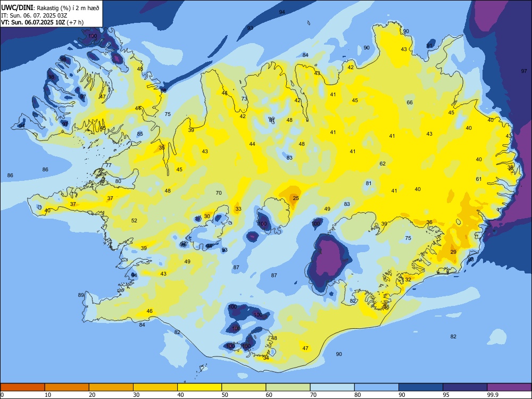The image size is (532, 399).
Task: Click the '80' humidity value on west coast
Action: [x=118, y=181]
